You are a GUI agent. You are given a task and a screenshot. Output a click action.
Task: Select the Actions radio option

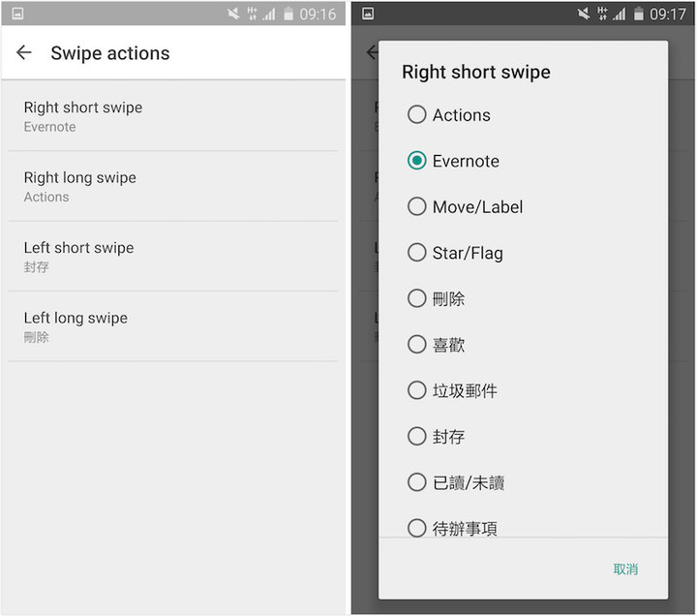tap(417, 115)
